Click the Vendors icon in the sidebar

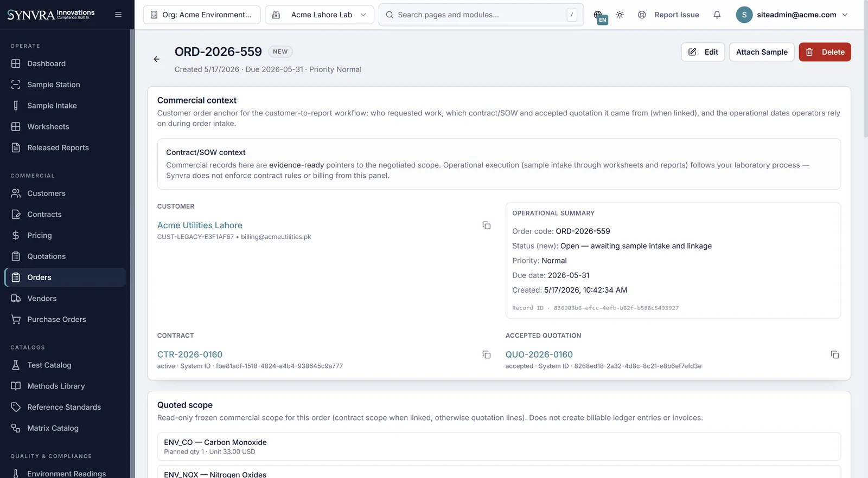click(16, 298)
